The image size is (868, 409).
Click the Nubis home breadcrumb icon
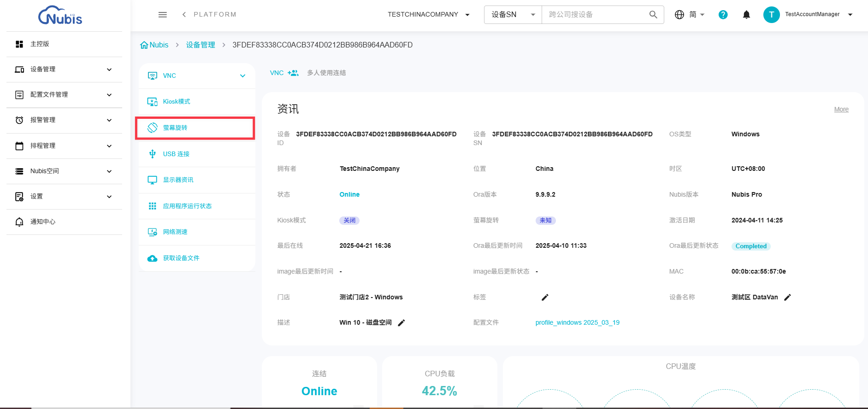coord(144,45)
